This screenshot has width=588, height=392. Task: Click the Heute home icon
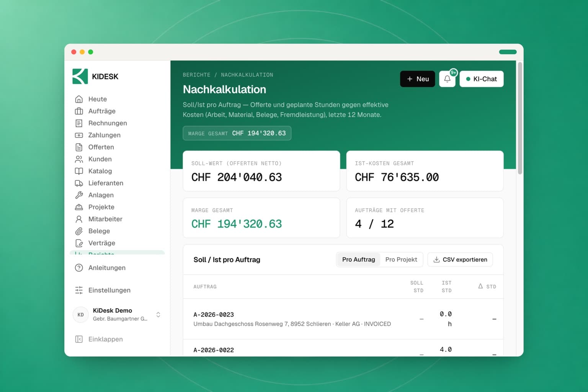click(x=79, y=99)
